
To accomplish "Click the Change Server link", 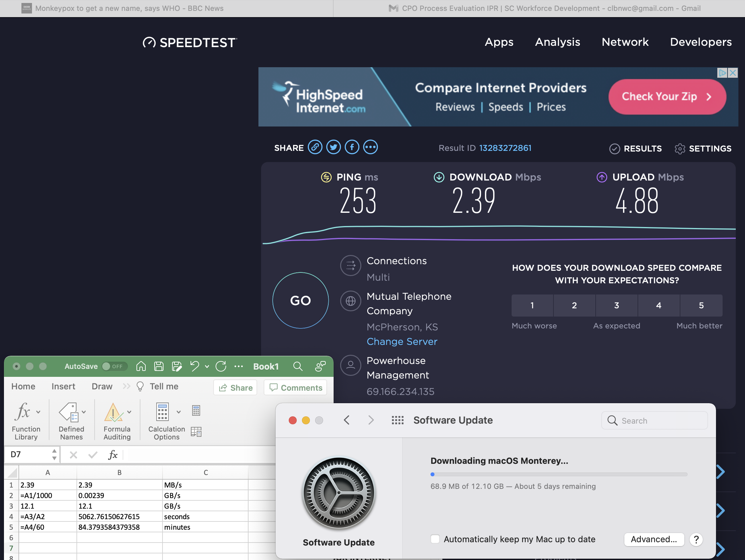I will tap(402, 342).
